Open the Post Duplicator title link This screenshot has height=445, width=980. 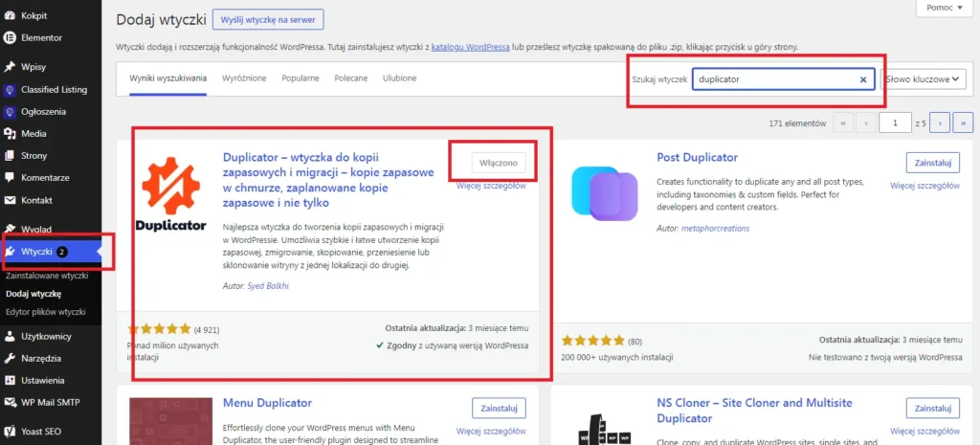pyautogui.click(x=698, y=158)
